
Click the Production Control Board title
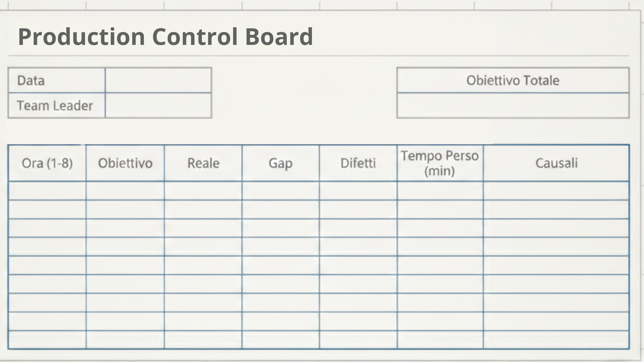point(165,36)
